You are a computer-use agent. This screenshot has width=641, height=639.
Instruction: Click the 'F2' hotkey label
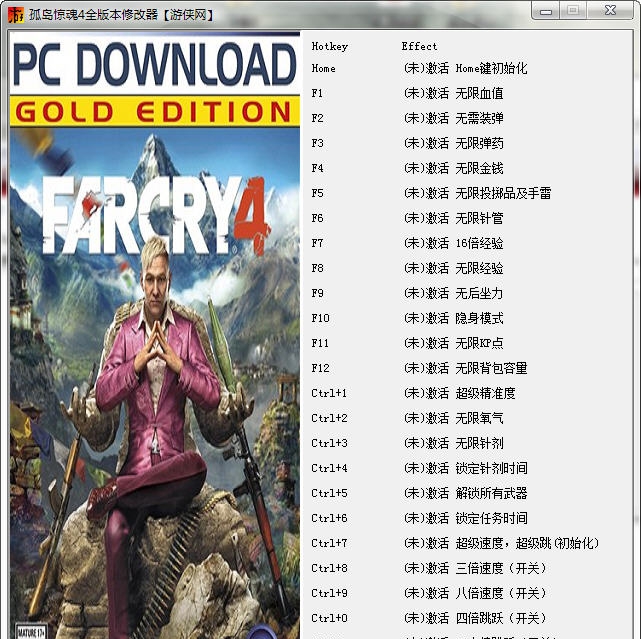click(x=317, y=118)
